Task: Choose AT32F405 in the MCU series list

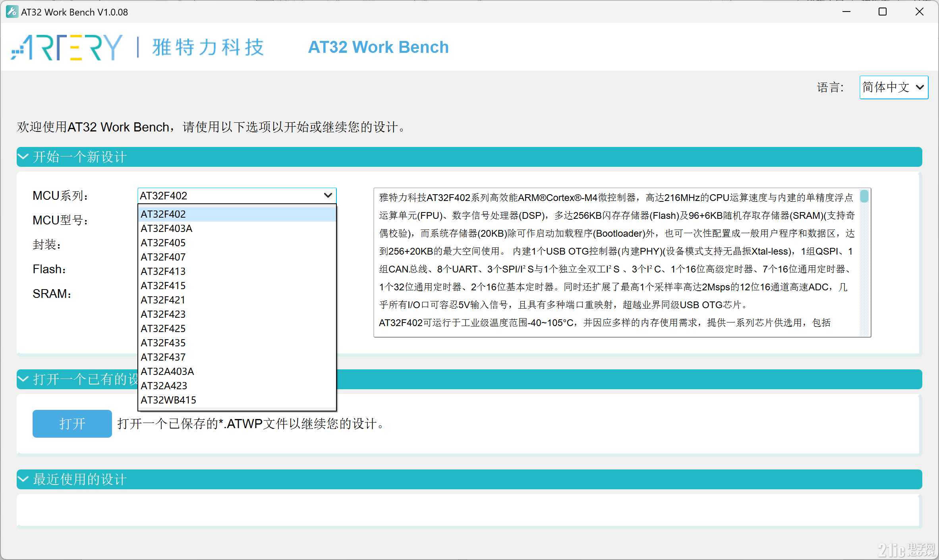Action: (237, 243)
